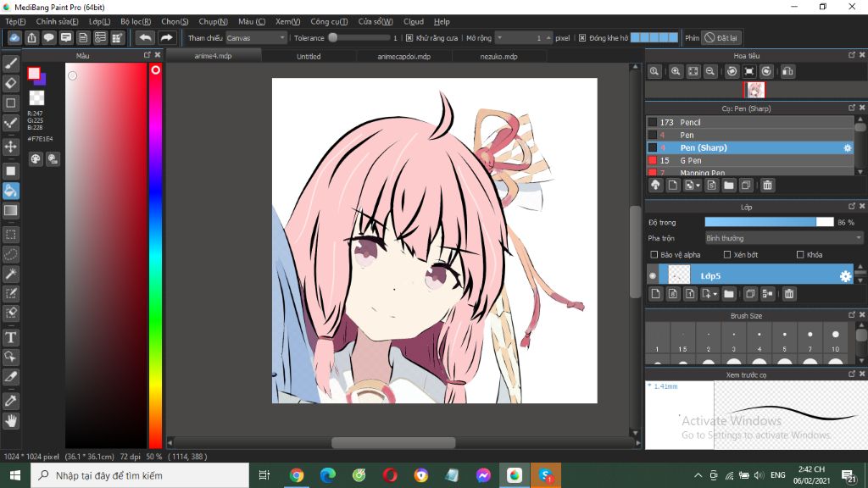Viewport: 868px width, 488px height.
Task: Expand add-layer dropdown arrow in layer panel
Action: [x=715, y=294]
